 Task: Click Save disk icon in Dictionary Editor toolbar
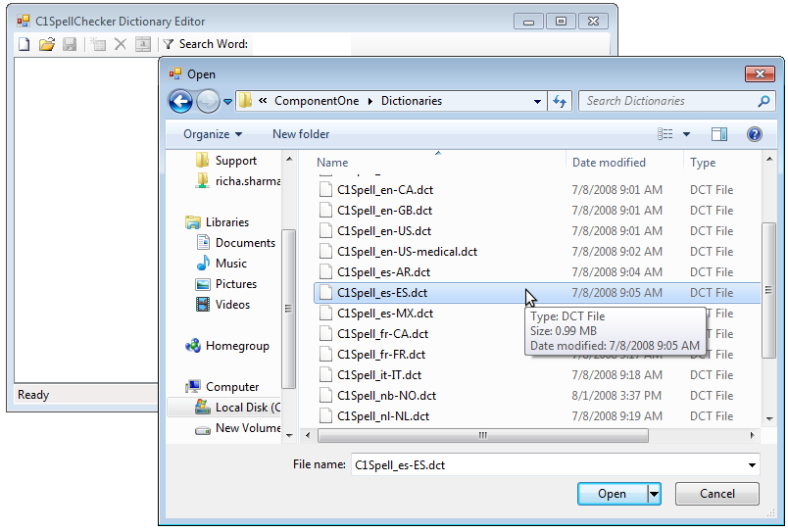pyautogui.click(x=70, y=44)
